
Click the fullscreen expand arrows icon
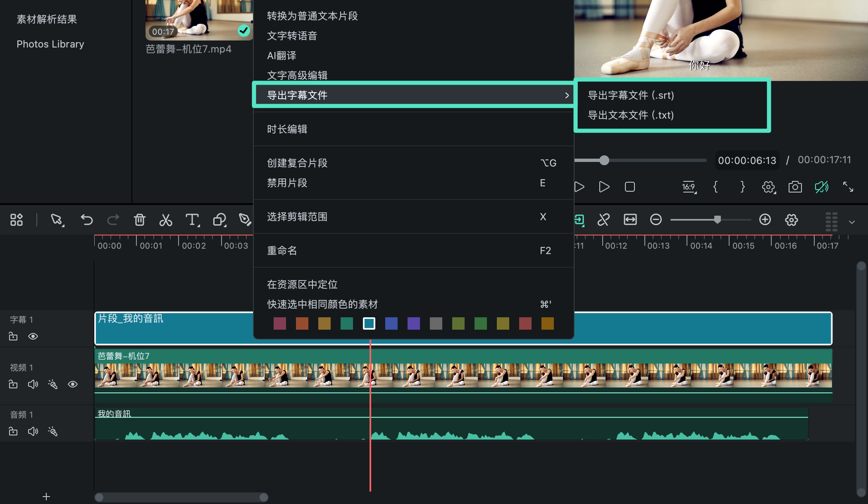pyautogui.click(x=848, y=187)
